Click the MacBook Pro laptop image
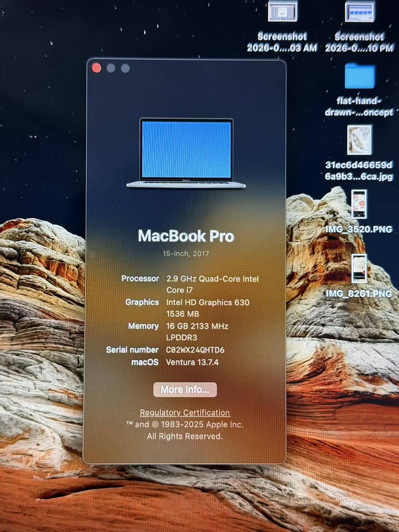The width and height of the screenshot is (399, 532). pos(186,153)
